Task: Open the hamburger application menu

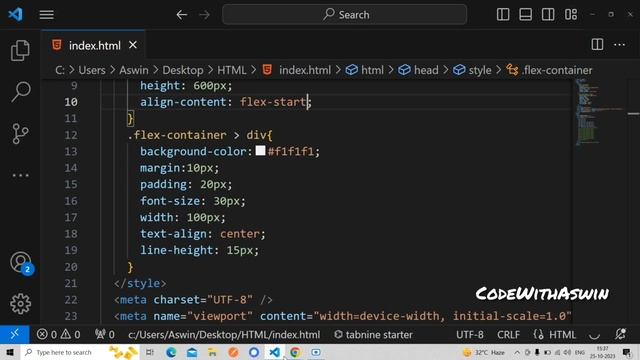Action: [47, 15]
